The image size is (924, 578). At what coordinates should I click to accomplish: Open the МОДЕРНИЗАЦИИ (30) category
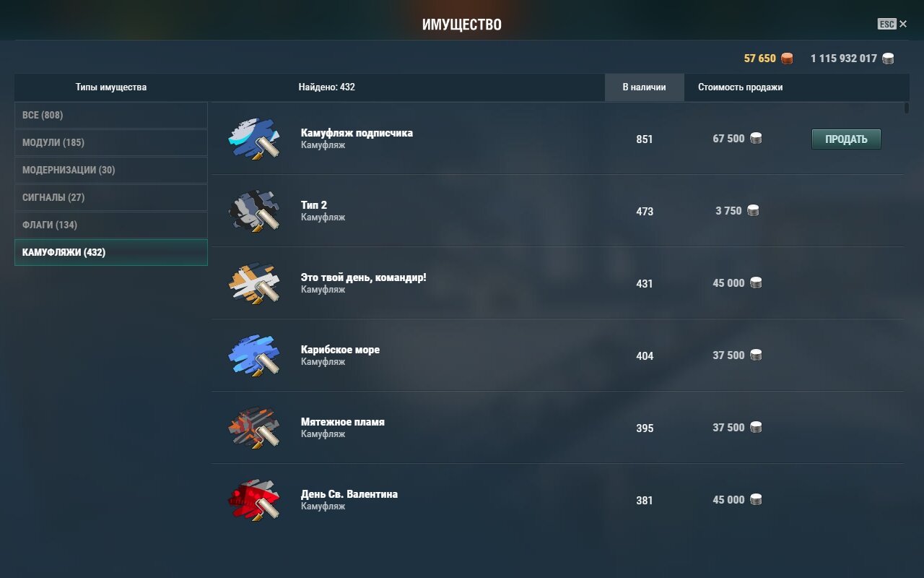pyautogui.click(x=111, y=170)
